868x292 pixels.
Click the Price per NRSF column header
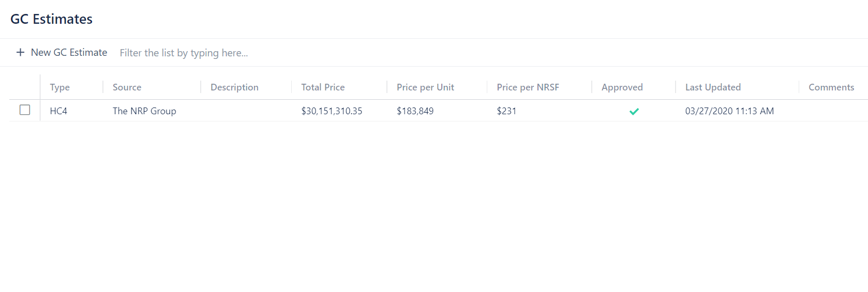pos(528,87)
